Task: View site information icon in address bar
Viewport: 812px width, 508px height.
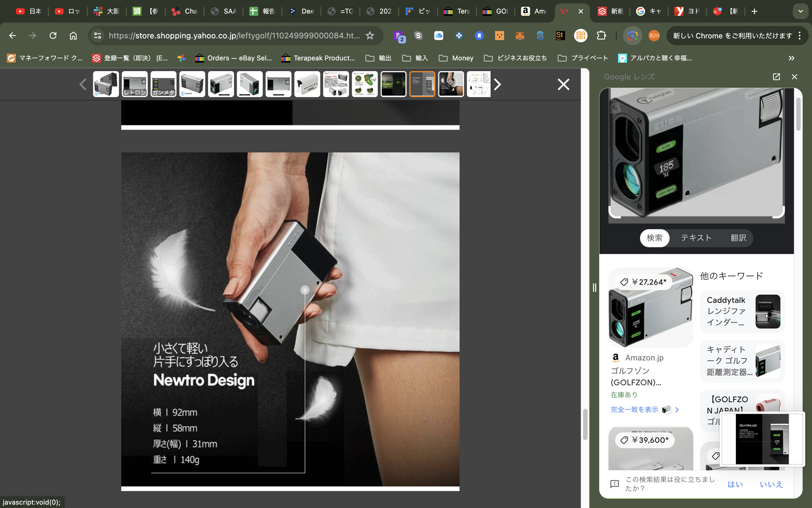Action: [x=98, y=36]
